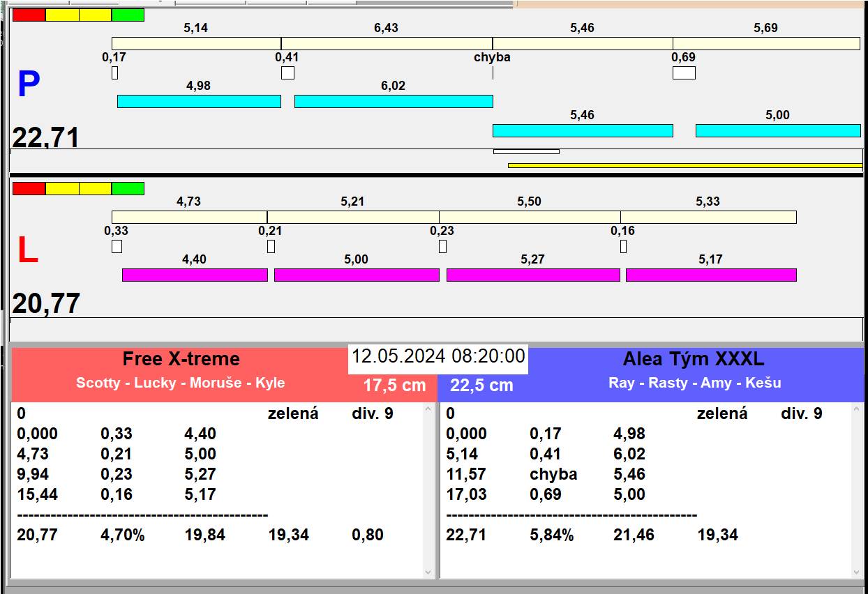Click the small pass box under 0,33
Screen dimensions: 868x594
(x=117, y=246)
